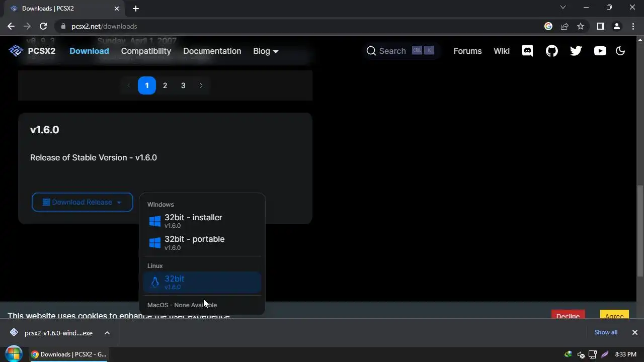The height and width of the screenshot is (362, 644).
Task: Click the Google icon in the address bar
Action: [x=548, y=26]
